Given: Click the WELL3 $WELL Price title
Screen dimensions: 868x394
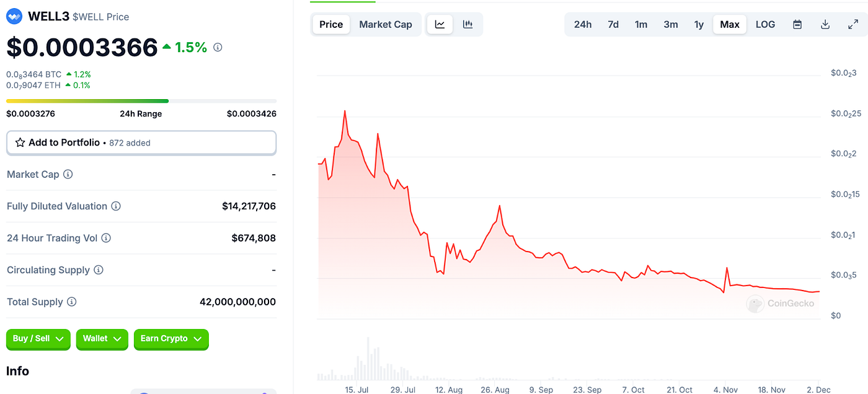Looking at the screenshot, I should click(x=79, y=17).
